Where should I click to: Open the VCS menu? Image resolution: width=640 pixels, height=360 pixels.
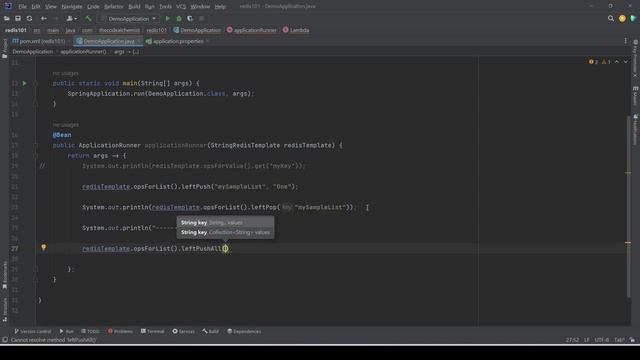click(181, 7)
